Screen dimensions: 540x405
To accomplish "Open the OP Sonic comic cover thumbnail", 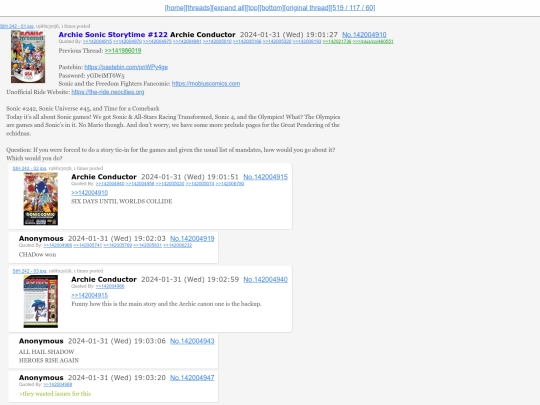I will pos(28,56).
